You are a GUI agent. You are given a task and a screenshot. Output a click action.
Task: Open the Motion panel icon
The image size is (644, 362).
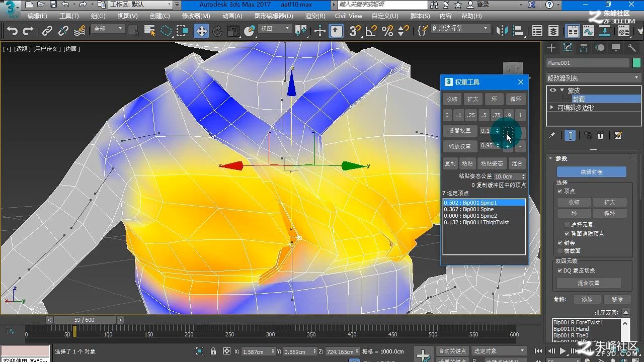pyautogui.click(x=600, y=48)
